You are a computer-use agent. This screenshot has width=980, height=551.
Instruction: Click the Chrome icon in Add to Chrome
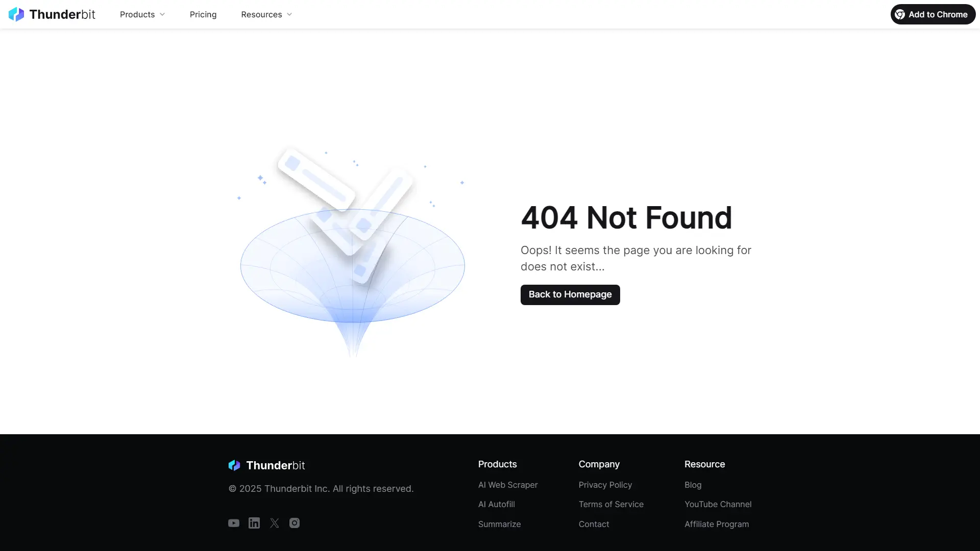[x=900, y=14]
